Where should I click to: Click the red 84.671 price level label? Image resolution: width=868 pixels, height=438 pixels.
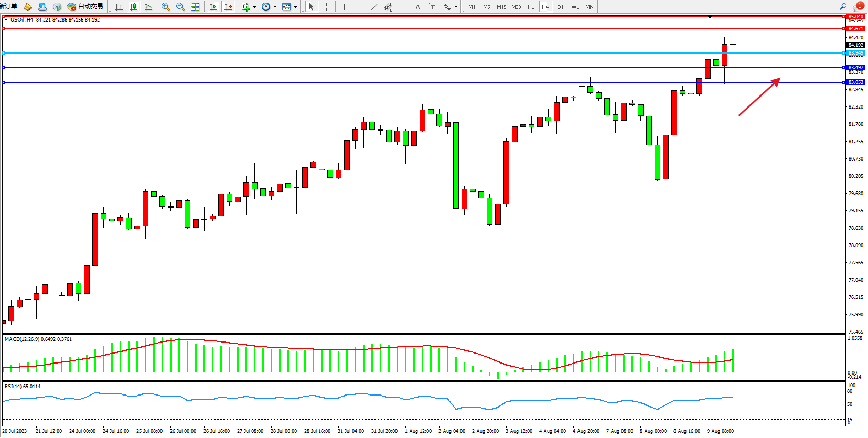click(x=855, y=29)
